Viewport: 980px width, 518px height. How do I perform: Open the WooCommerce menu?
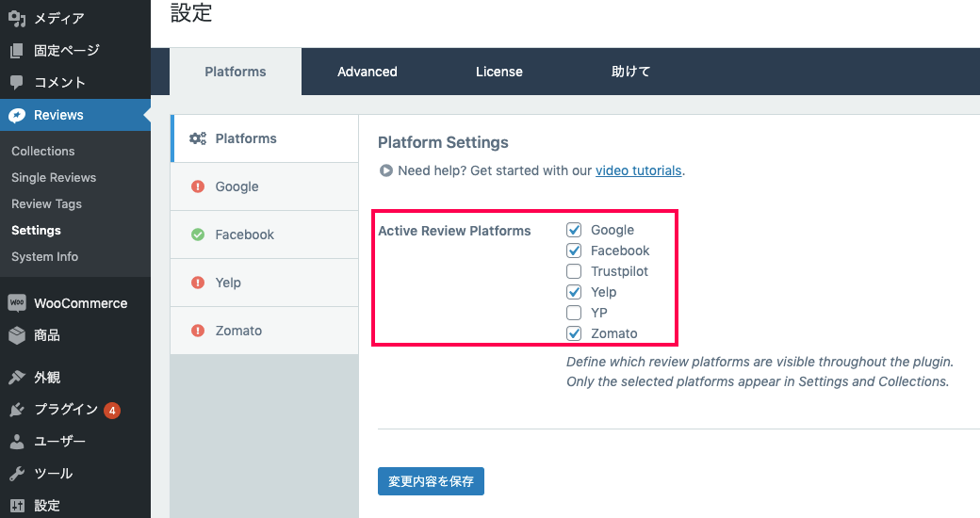point(75,303)
